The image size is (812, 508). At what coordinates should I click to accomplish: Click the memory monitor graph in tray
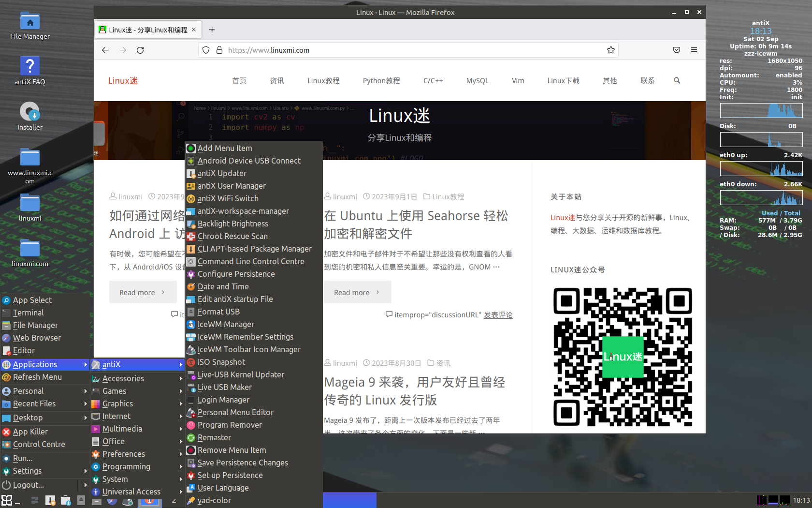773,500
